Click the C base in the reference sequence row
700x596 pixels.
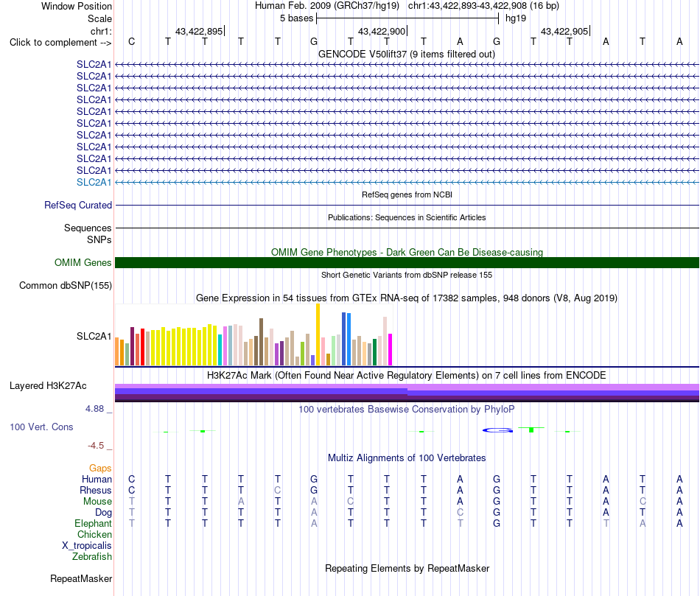pyautogui.click(x=131, y=41)
